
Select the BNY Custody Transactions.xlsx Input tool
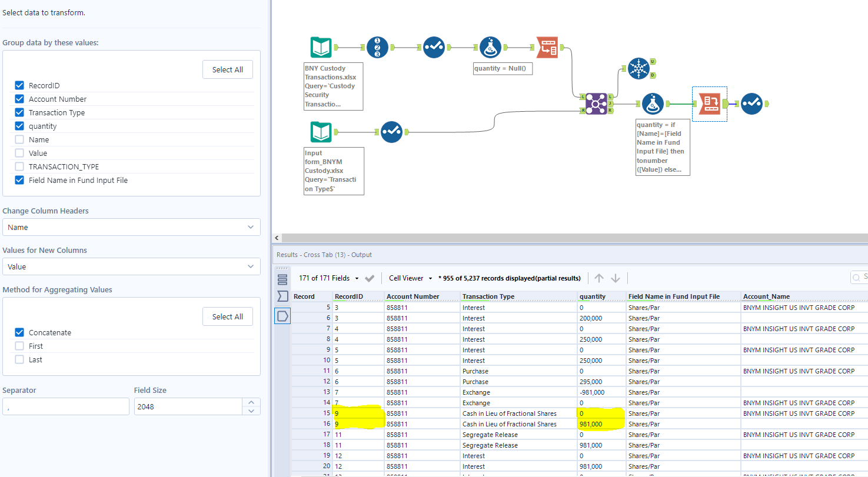(x=321, y=47)
